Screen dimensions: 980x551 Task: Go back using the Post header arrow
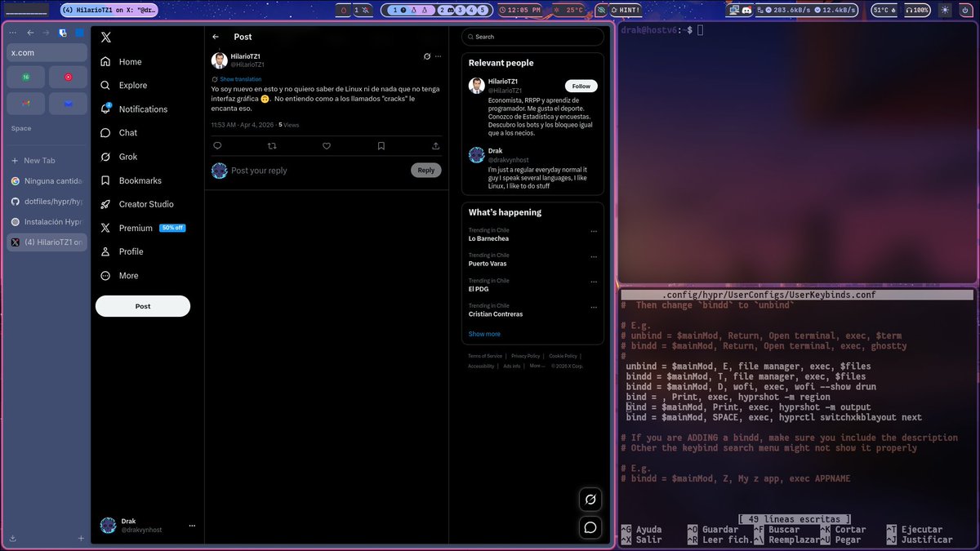216,37
